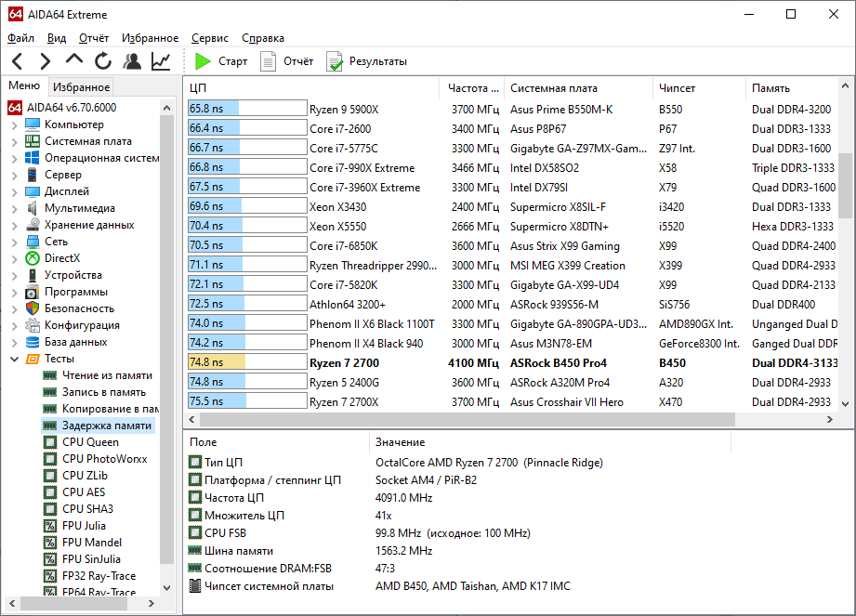The height and width of the screenshot is (616, 856).
Task: Switch to the Меню sidebar tab
Action: [x=24, y=85]
